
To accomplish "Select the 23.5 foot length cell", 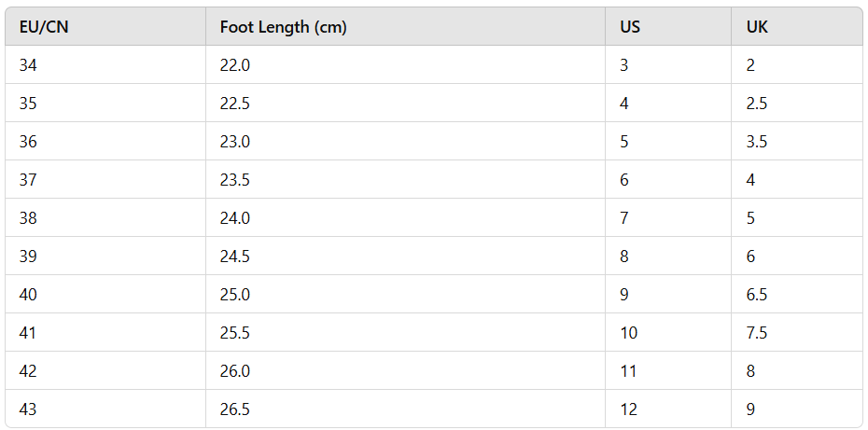I will pyautogui.click(x=235, y=180).
